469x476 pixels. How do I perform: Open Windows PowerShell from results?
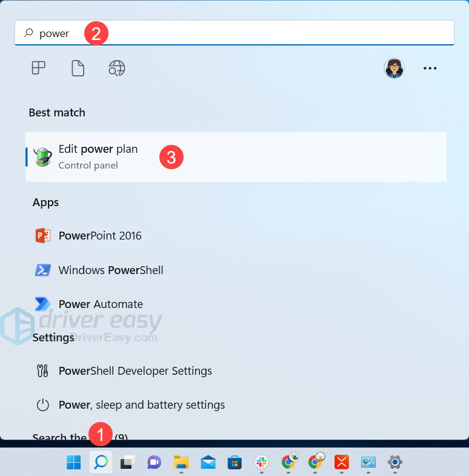[x=111, y=270]
